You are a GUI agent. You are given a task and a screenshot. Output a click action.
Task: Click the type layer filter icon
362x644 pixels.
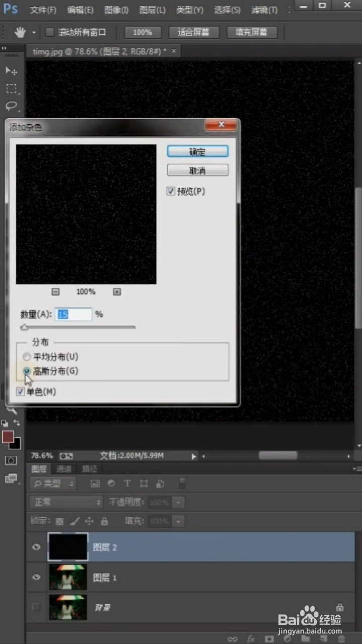(x=127, y=484)
